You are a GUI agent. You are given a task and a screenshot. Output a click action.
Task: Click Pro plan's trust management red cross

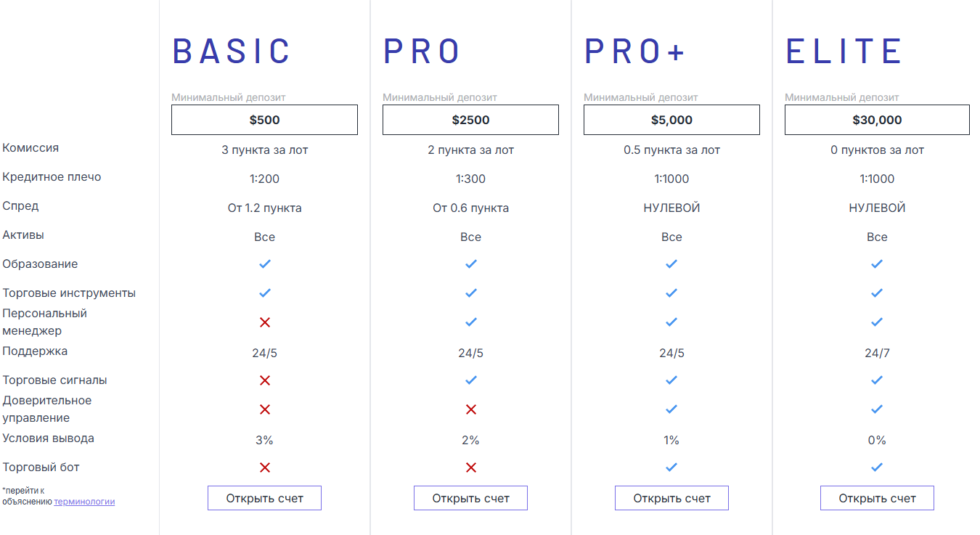coord(471,409)
